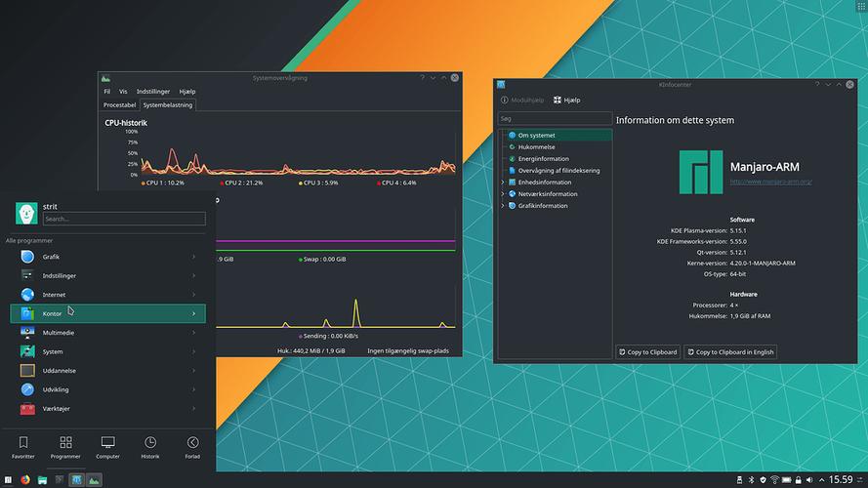This screenshot has height=488, width=868.
Task: Click the Hjælp button in KInfocenter toolbar
Action: (567, 101)
